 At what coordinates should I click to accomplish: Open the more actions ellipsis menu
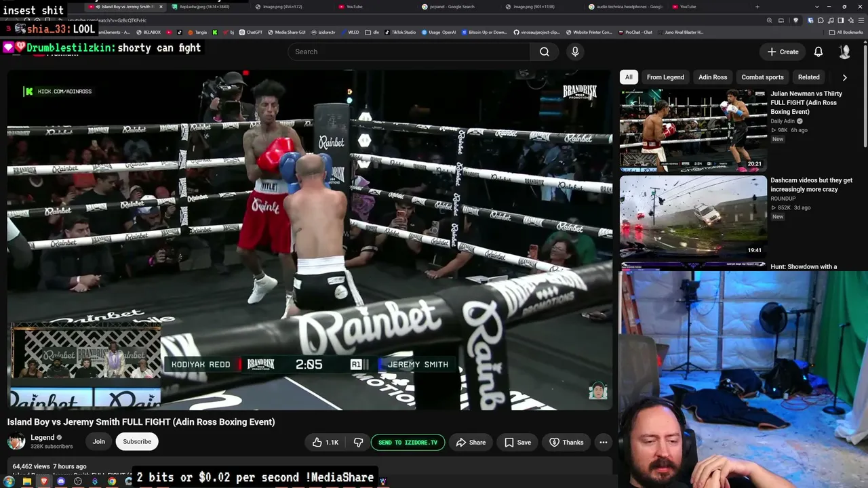click(603, 443)
